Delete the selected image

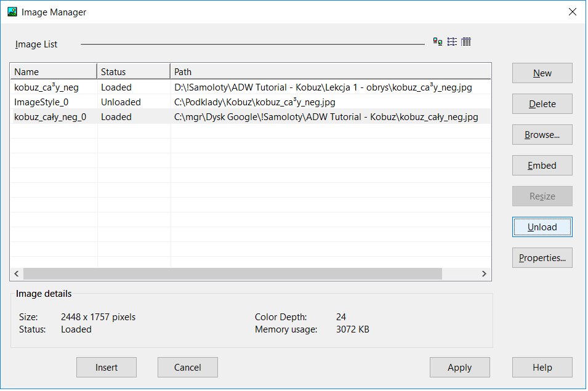coord(542,104)
